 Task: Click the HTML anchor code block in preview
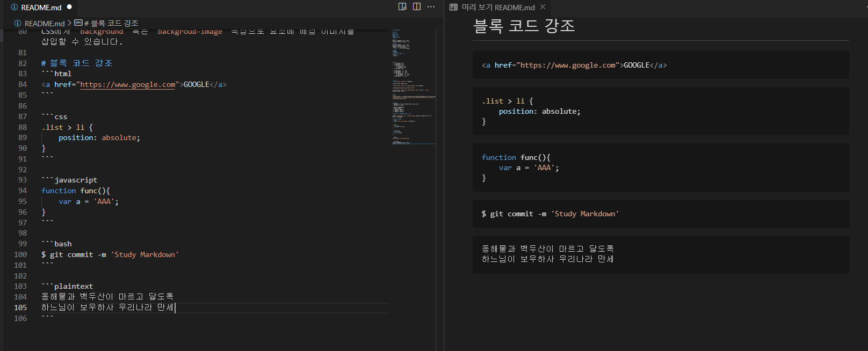click(661, 65)
